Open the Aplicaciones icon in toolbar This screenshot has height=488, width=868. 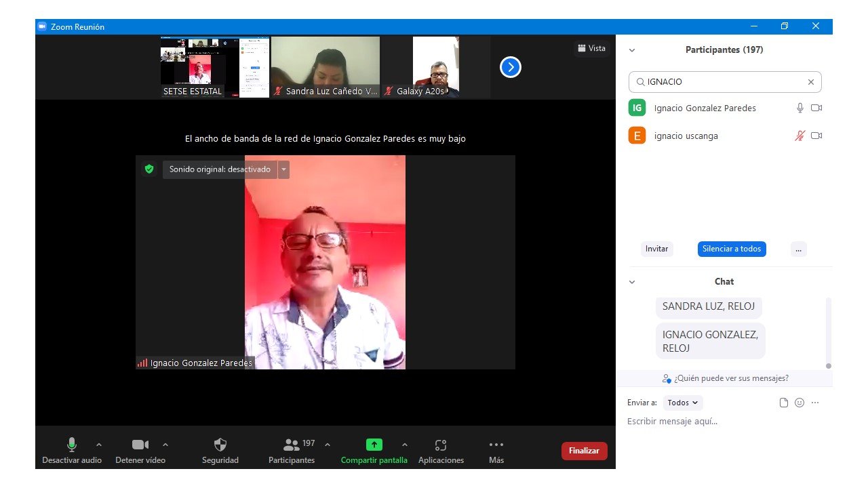[441, 445]
